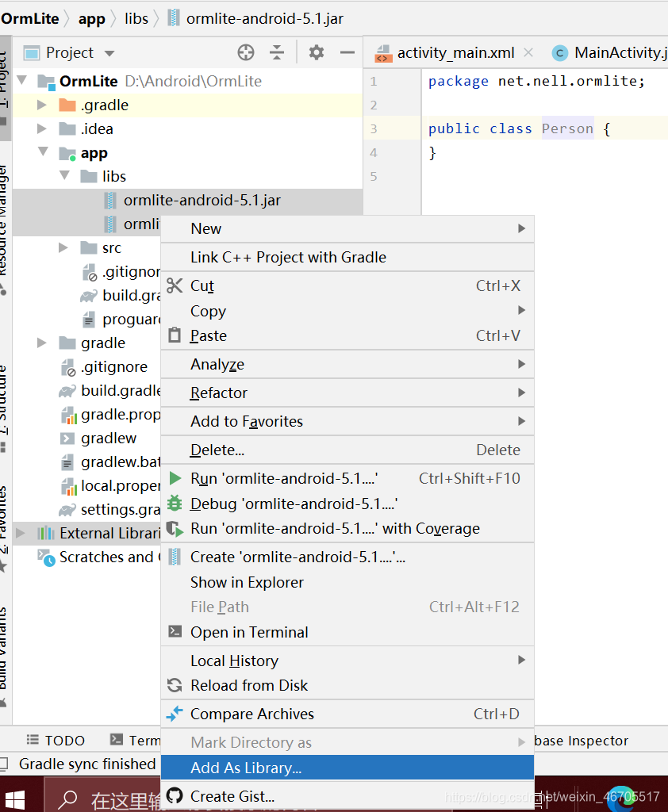Click the Windows Start button
Viewport: 668px width, 812px height.
[x=14, y=799]
